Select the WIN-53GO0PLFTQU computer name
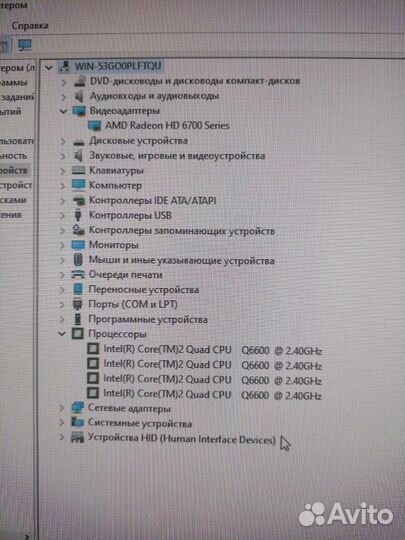405x540 pixels. click(118, 66)
